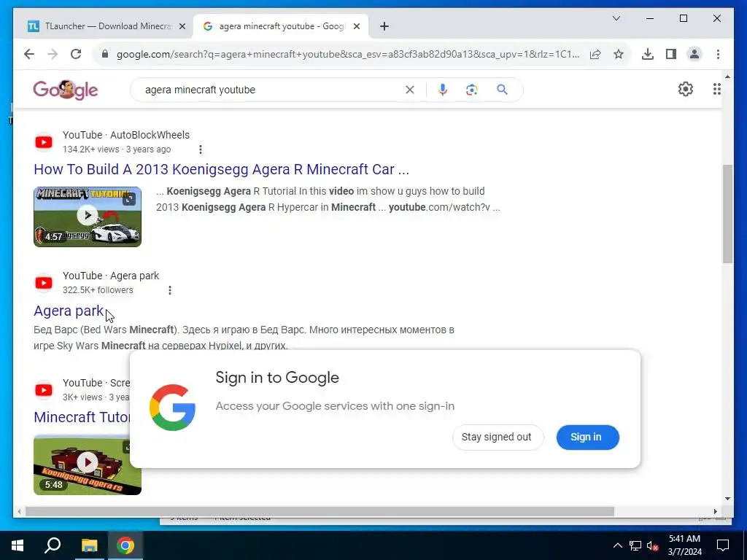
Task: Click the Google doodle logo
Action: (65, 90)
